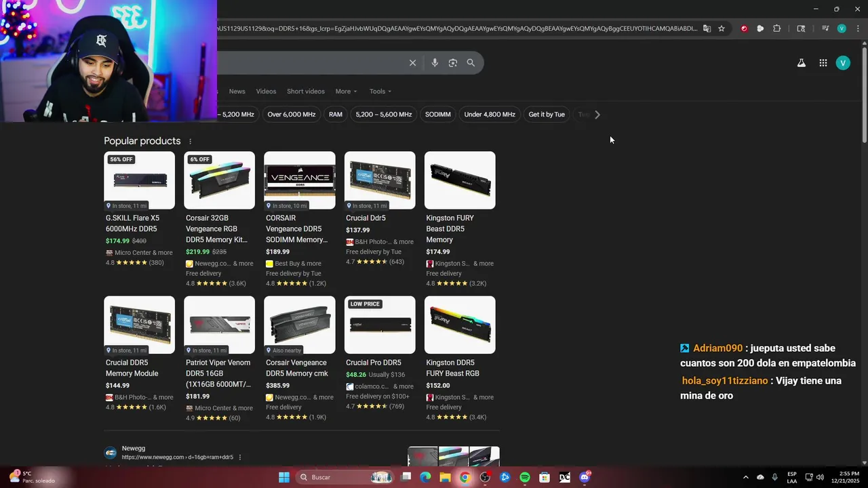This screenshot has width=868, height=488.
Task: Click $48.26 price of Crucial Pro DDR5
Action: pyautogui.click(x=356, y=375)
